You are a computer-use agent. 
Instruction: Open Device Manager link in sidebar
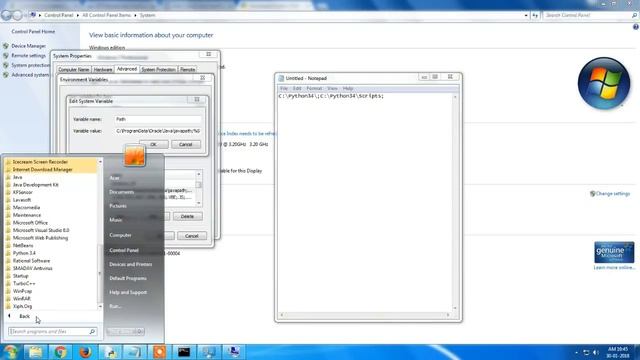pyautogui.click(x=29, y=46)
